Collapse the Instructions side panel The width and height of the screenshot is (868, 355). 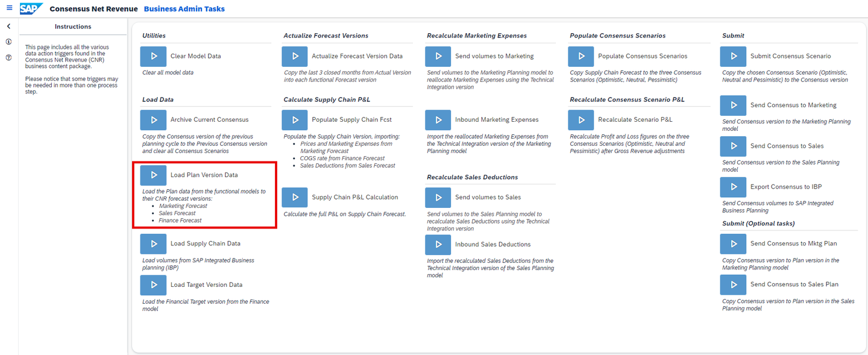tap(8, 27)
